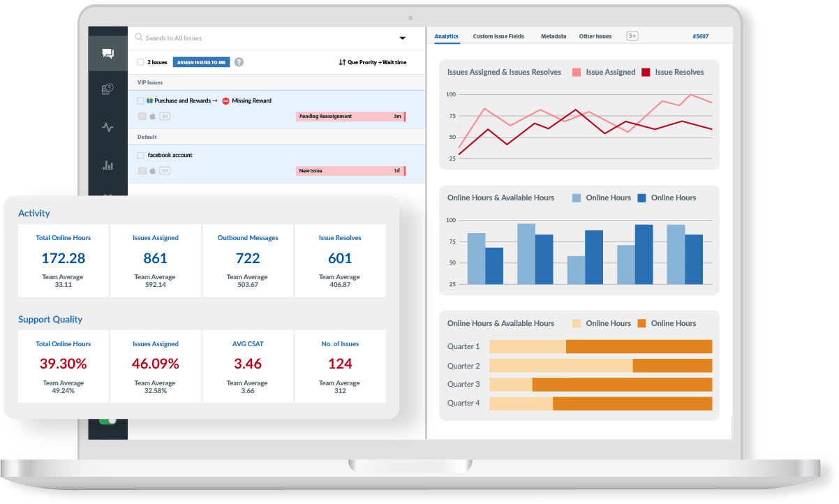Select the Quarter 1 stacked bar
The width and height of the screenshot is (839, 504).
click(600, 346)
